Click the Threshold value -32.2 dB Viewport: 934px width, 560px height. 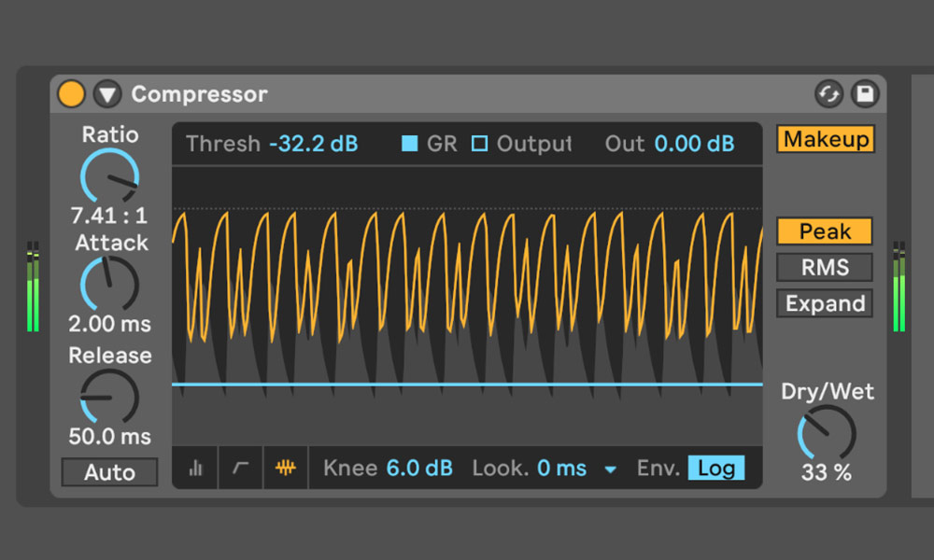tap(313, 144)
